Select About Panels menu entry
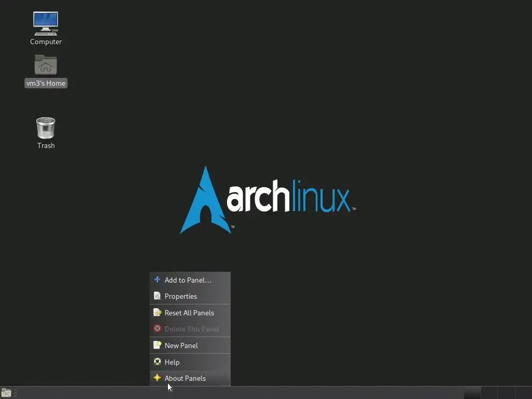The height and width of the screenshot is (399, 532). coord(190,378)
